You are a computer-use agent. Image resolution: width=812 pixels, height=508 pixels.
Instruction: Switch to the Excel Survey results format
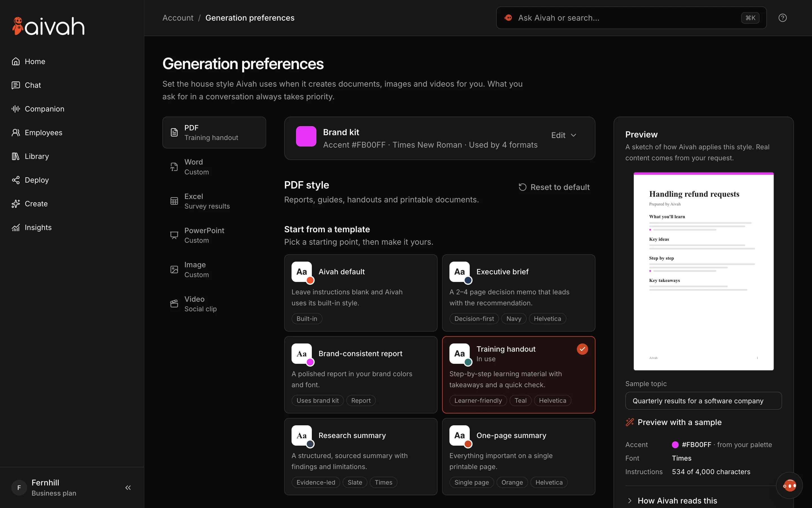(214, 201)
